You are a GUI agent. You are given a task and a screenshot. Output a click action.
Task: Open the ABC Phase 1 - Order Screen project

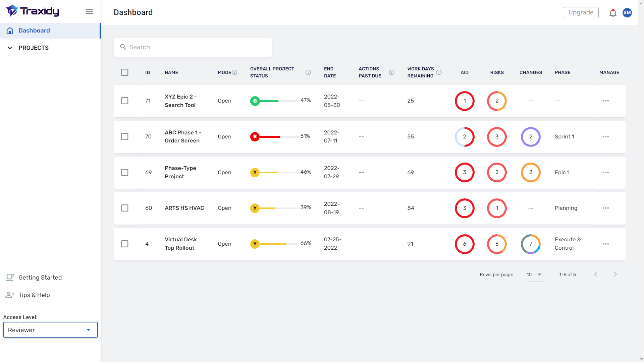[183, 137]
